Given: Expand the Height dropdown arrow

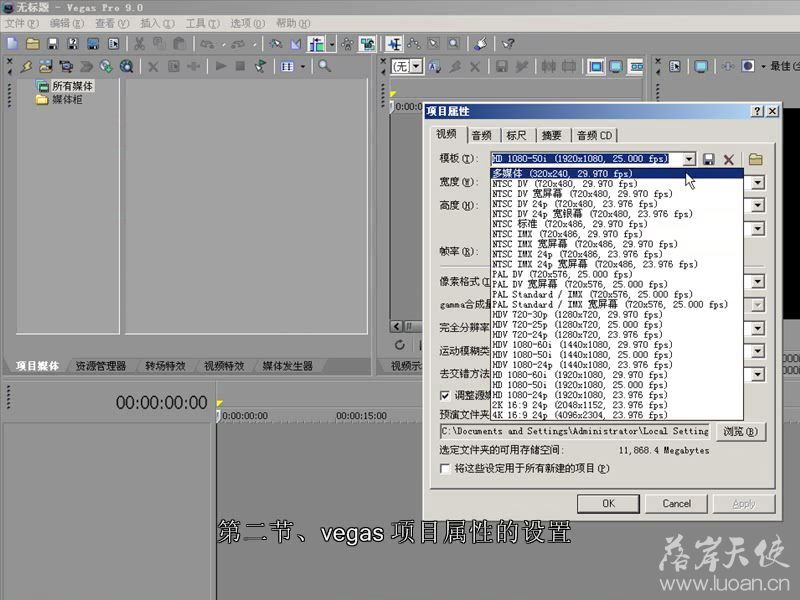Looking at the screenshot, I should pyautogui.click(x=758, y=205).
